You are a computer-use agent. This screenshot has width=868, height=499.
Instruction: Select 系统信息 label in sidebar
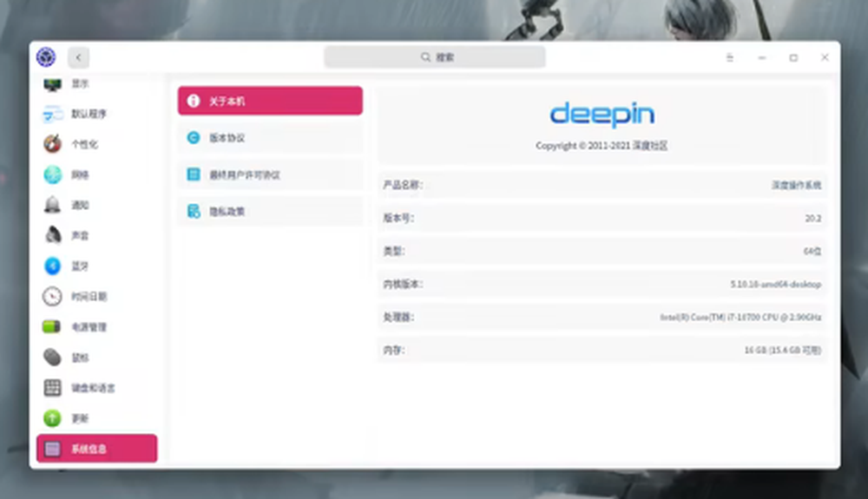(x=89, y=449)
